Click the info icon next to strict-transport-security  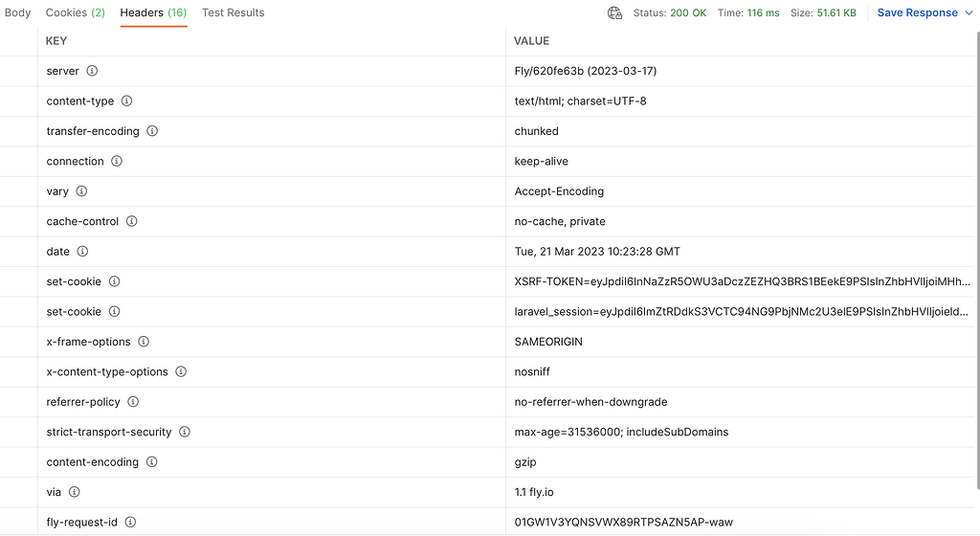click(185, 432)
